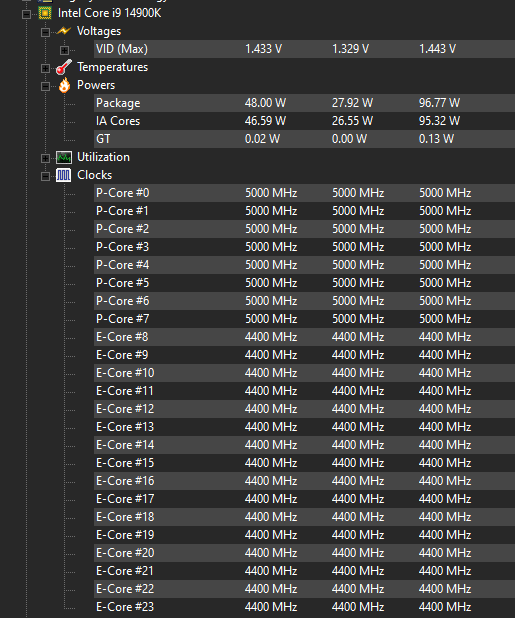Image resolution: width=515 pixels, height=618 pixels.
Task: Click the Voltages lightning bolt icon
Action: tap(63, 31)
